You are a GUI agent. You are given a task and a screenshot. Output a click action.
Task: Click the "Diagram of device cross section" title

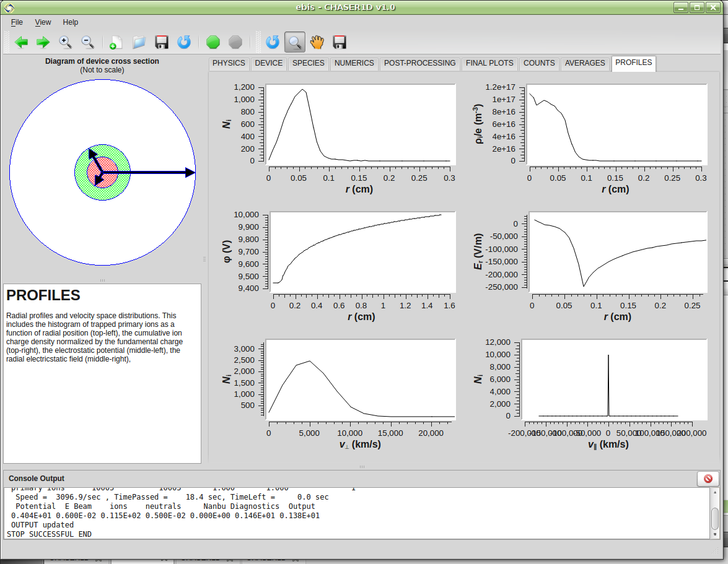[x=102, y=61]
